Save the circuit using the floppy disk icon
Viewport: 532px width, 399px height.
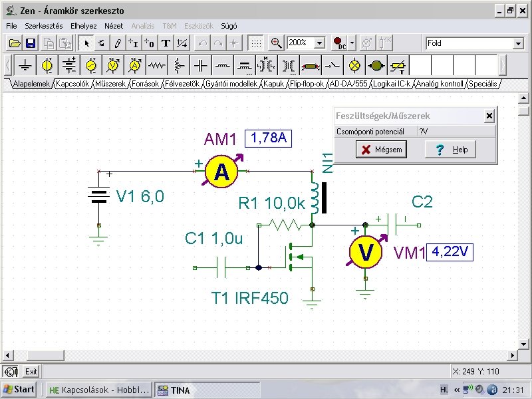point(31,43)
